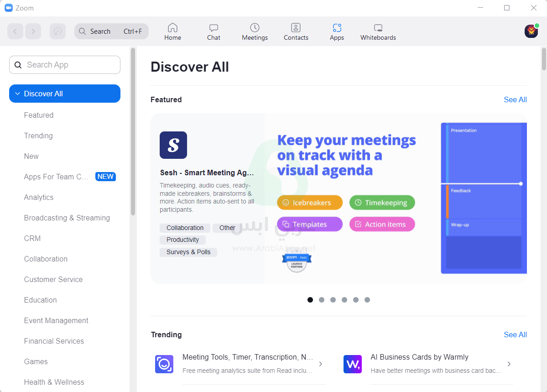Click See All next to Featured

[x=515, y=99]
